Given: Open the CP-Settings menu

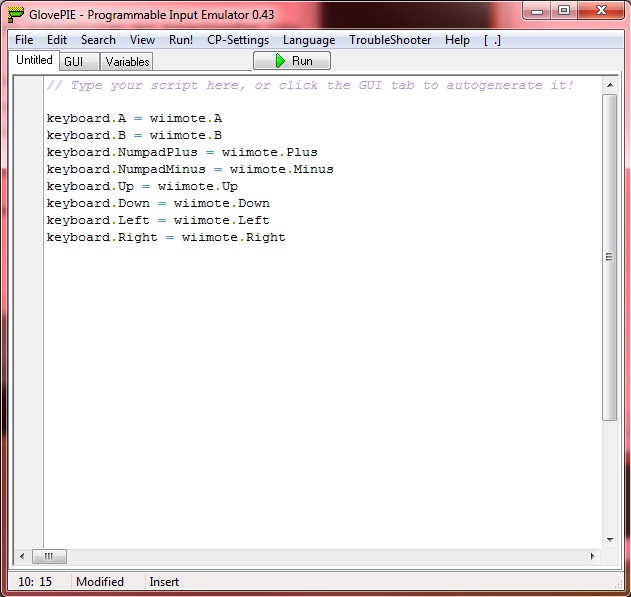Looking at the screenshot, I should (x=238, y=40).
